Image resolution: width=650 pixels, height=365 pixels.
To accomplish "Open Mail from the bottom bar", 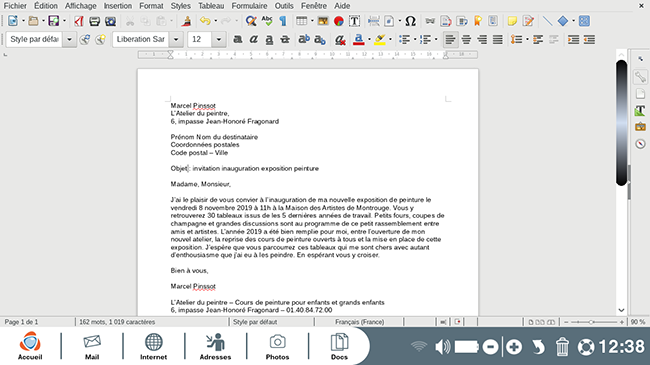I will pos(92,346).
